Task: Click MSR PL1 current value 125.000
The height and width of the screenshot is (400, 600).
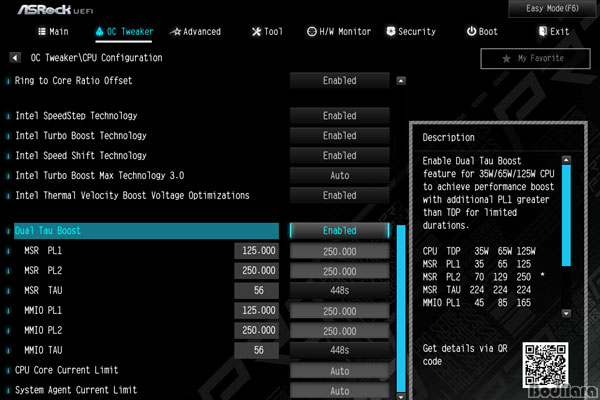Action: tap(257, 251)
